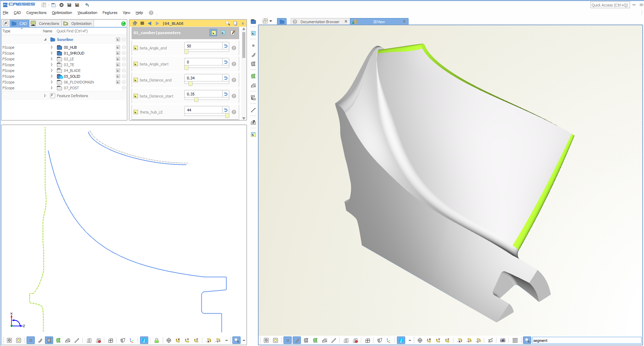Reset beta_Distance_start value with undo arrow
The height and width of the screenshot is (346, 644).
coord(226,94)
